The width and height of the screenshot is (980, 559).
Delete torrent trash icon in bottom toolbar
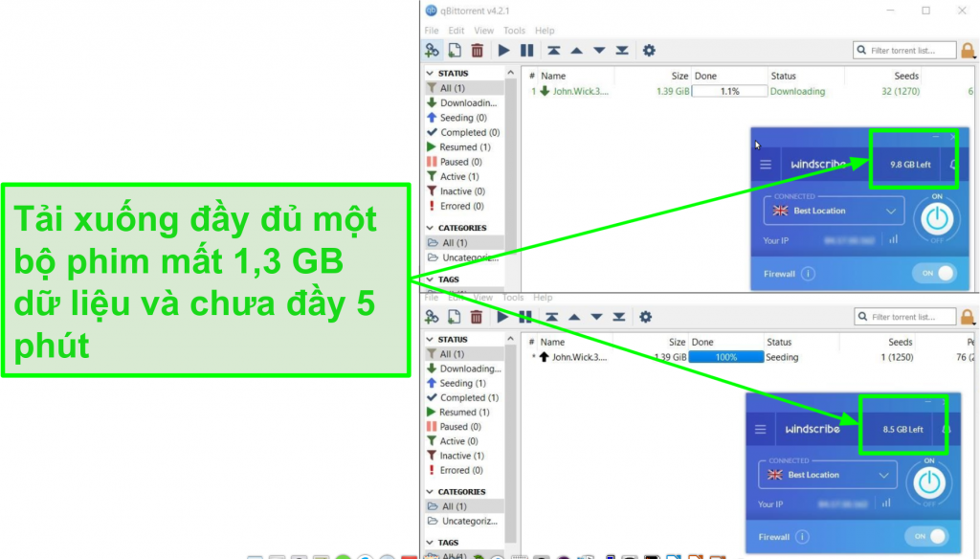point(477,317)
